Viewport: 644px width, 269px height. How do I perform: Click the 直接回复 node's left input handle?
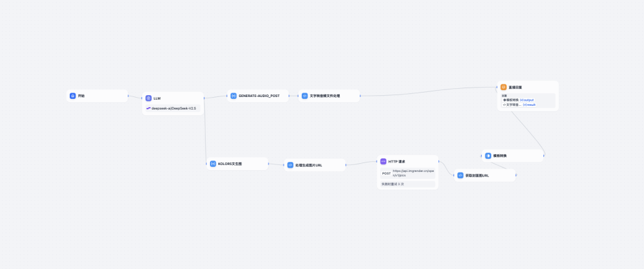[x=497, y=87]
